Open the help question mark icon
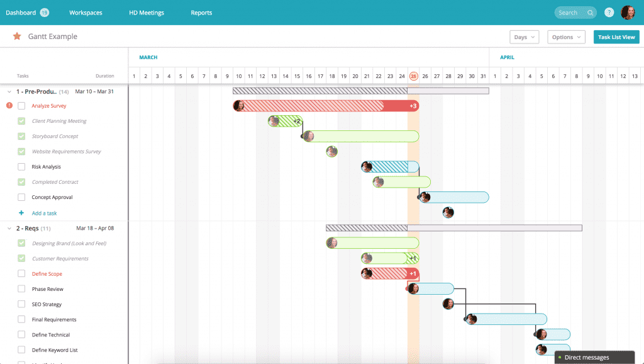Screen dimensions: 644x364 pos(609,13)
